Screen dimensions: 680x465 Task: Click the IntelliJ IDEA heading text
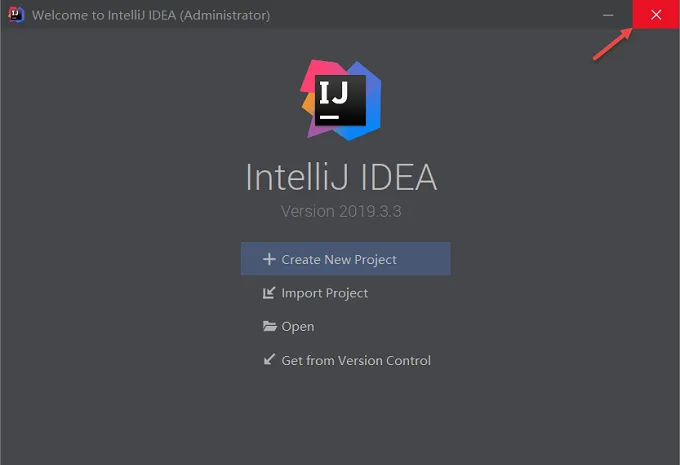pyautogui.click(x=341, y=177)
